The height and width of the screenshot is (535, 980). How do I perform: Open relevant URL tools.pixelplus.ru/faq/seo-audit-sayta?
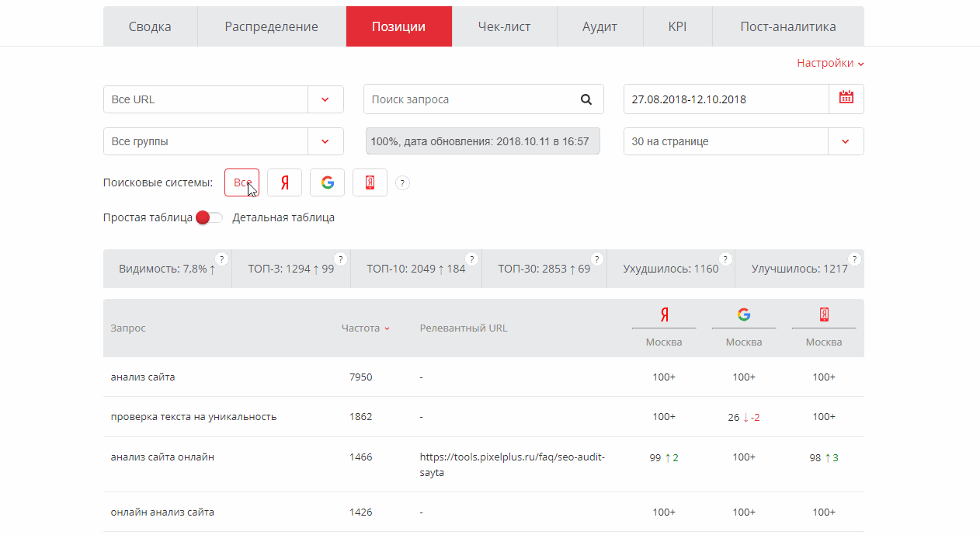[513, 464]
